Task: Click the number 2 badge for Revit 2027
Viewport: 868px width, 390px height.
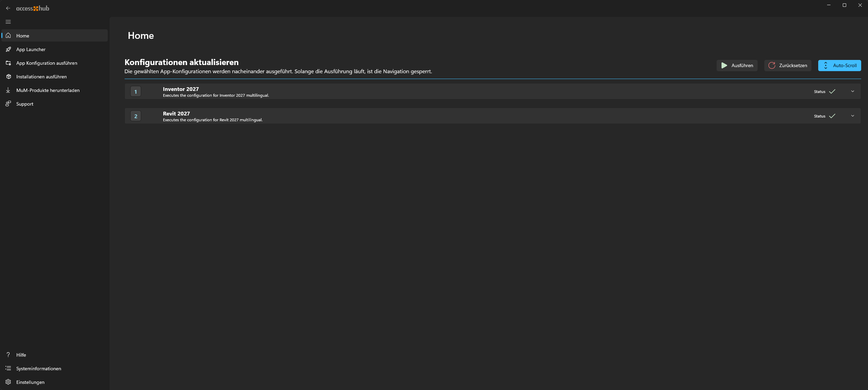Action: [136, 116]
